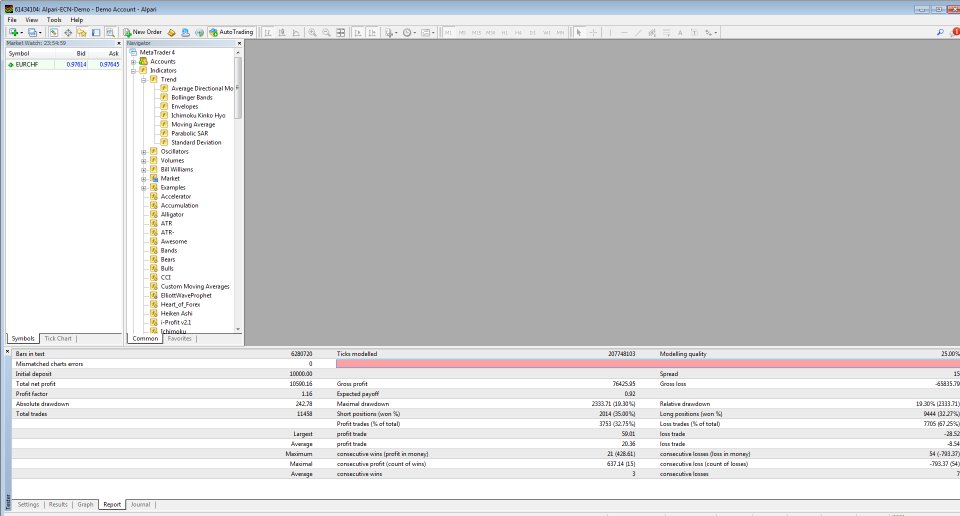Image resolution: width=960 pixels, height=516 pixels.
Task: Collapse the Trend folder in Navigator
Action: click(144, 79)
